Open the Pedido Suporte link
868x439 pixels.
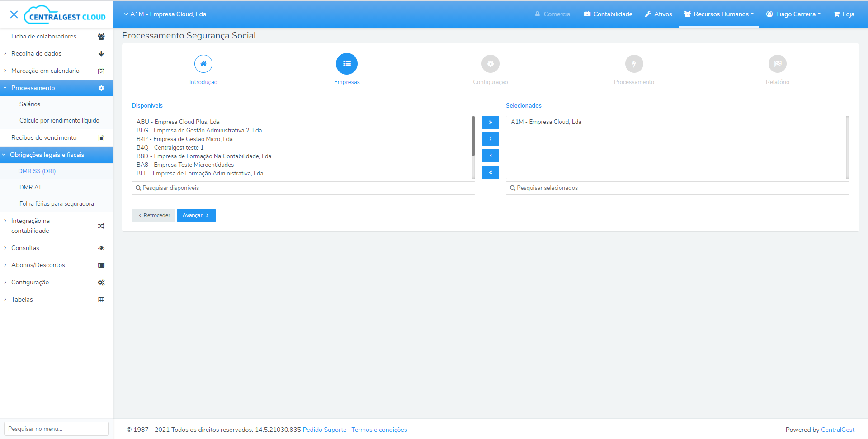pyautogui.click(x=324, y=430)
